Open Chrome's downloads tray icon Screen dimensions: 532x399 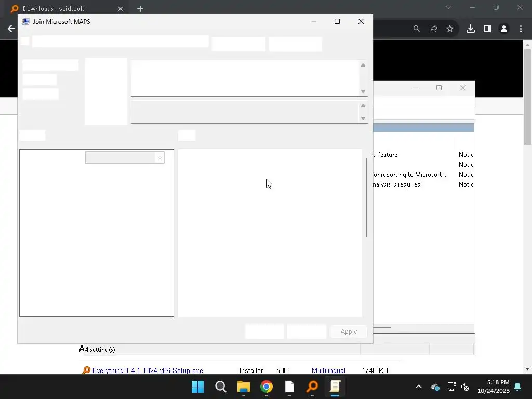471,29
